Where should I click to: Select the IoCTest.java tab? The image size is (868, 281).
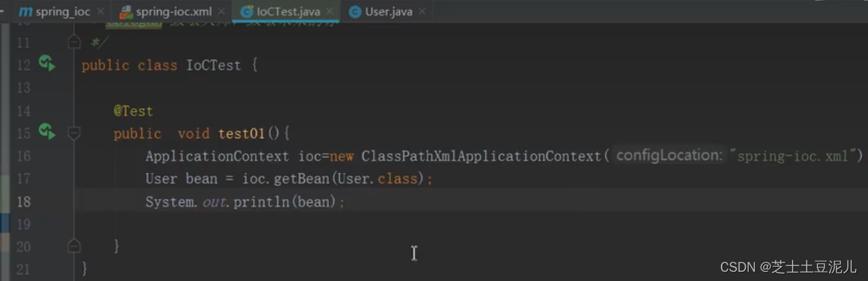click(x=288, y=12)
